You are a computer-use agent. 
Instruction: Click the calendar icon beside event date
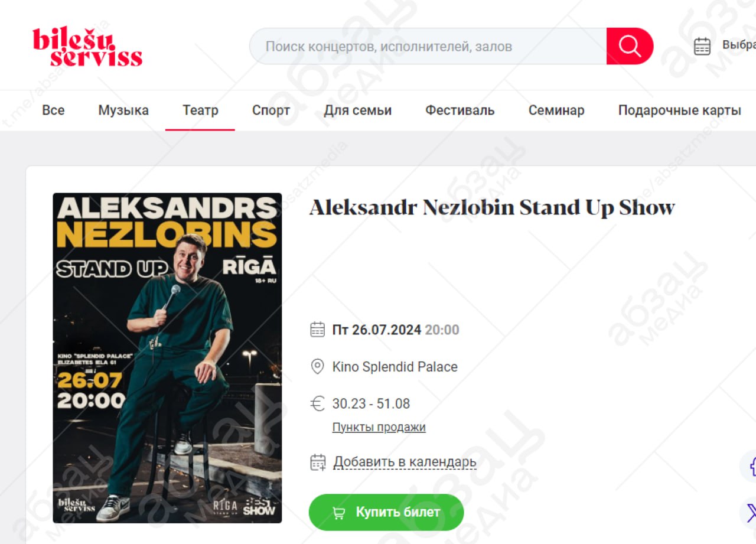318,330
